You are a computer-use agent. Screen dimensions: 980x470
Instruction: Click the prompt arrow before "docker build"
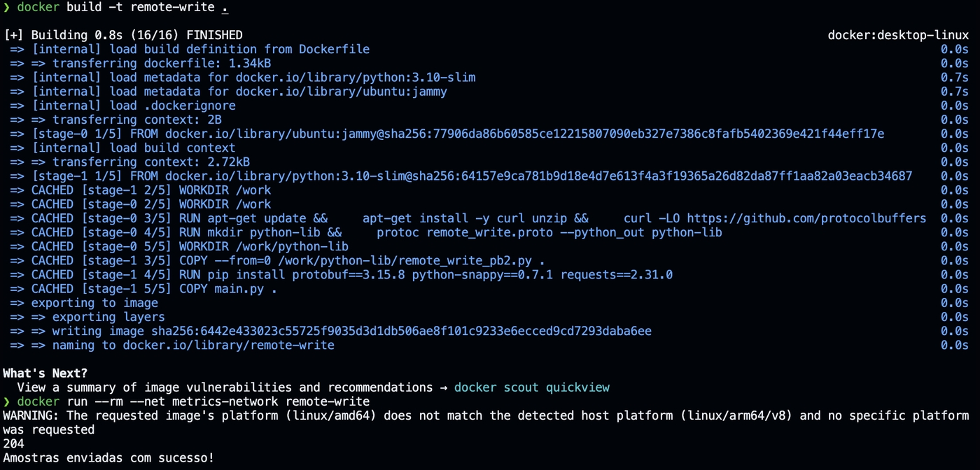point(6,8)
